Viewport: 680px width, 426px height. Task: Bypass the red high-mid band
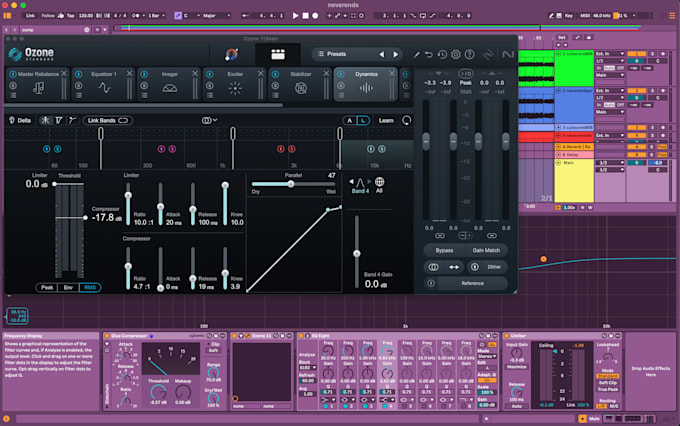click(x=281, y=149)
